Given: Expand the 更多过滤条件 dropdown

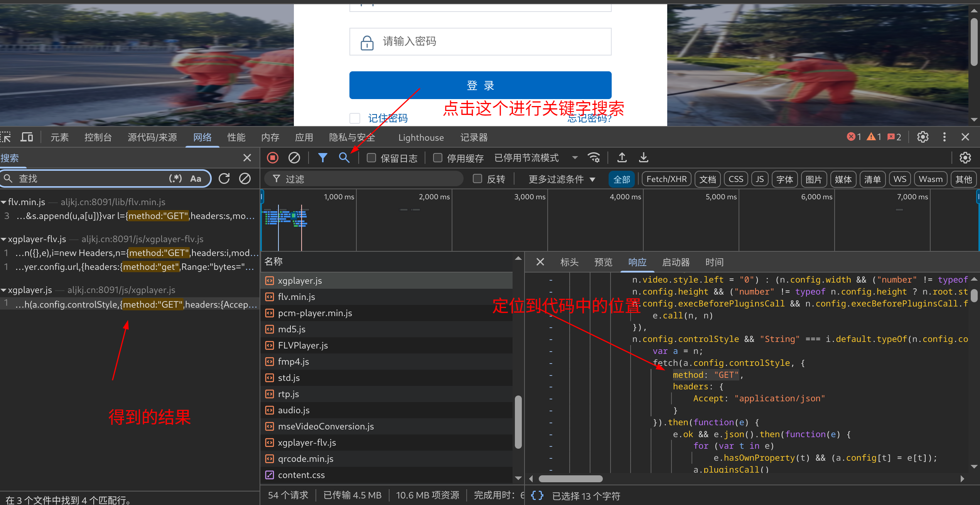Looking at the screenshot, I should 562,179.
